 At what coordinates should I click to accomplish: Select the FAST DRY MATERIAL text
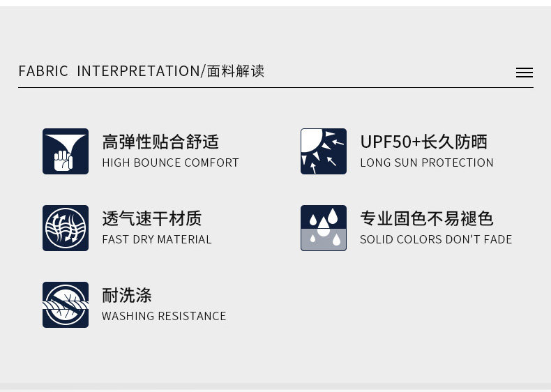156,239
